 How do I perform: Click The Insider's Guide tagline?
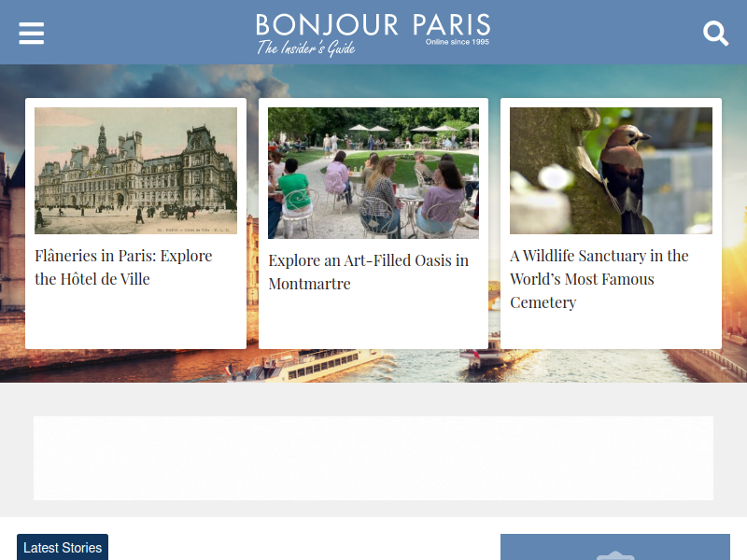(x=306, y=48)
